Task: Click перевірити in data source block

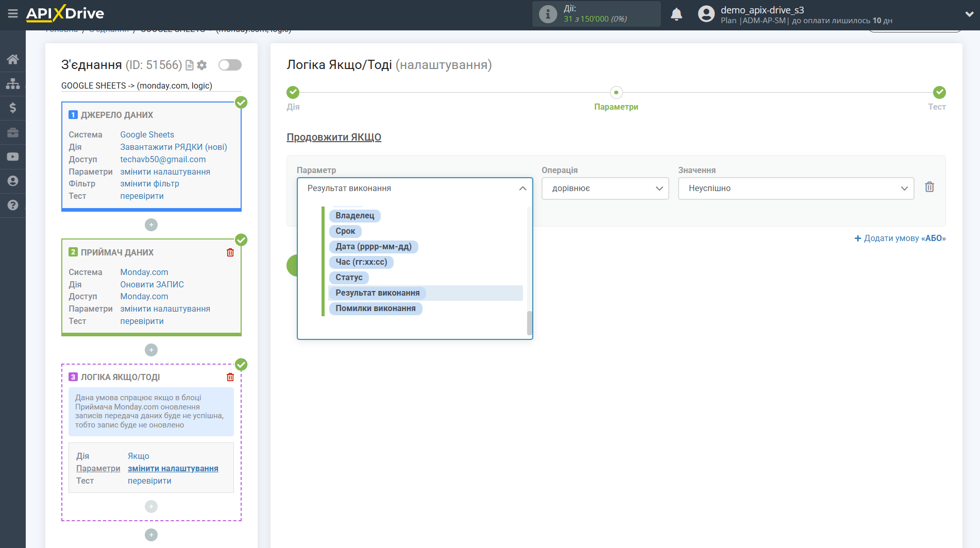Action: [142, 196]
